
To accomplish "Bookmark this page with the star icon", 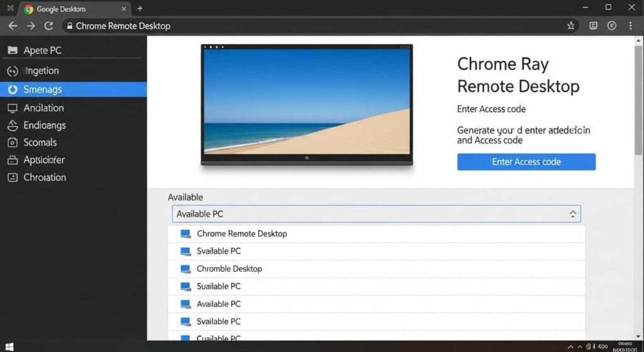I will tap(571, 25).
